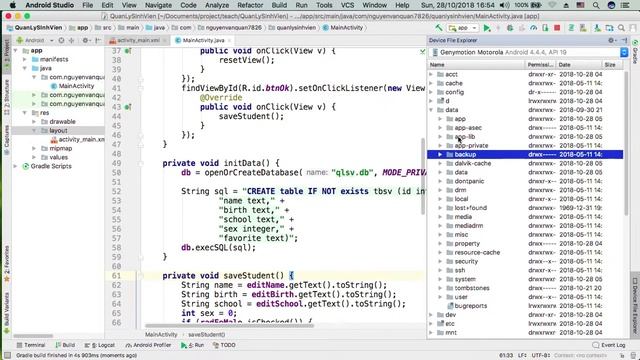640x360 pixels.
Task: Click the Sync Project with Gradle Files icon
Action: 571,28
